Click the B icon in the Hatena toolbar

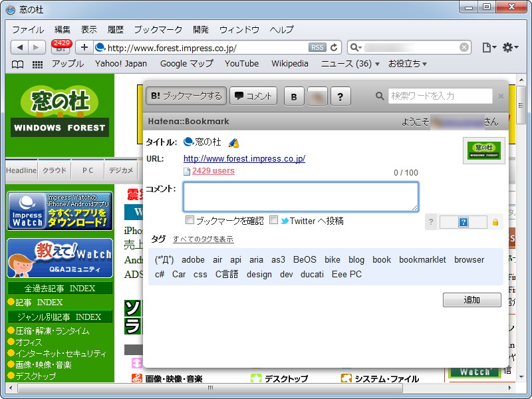click(x=293, y=96)
